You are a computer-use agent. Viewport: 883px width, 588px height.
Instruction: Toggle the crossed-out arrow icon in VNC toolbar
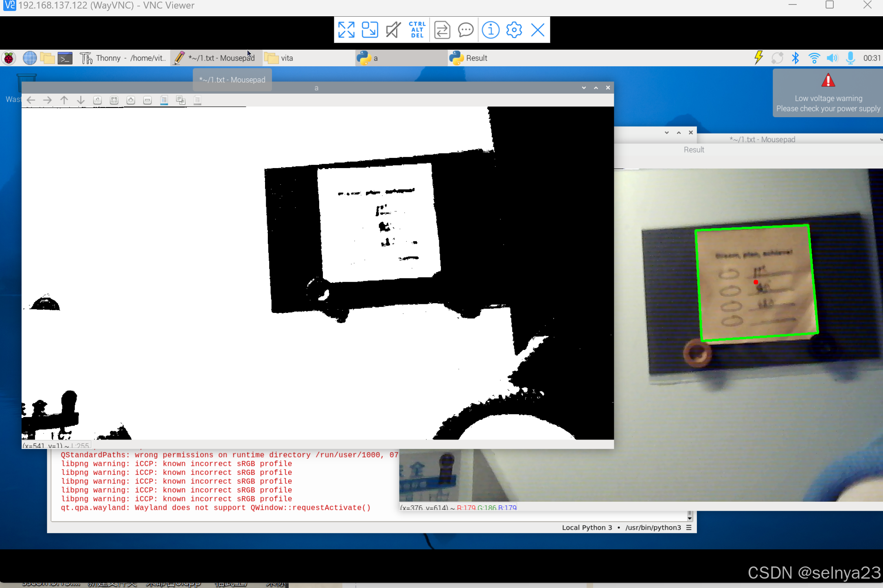click(x=393, y=30)
